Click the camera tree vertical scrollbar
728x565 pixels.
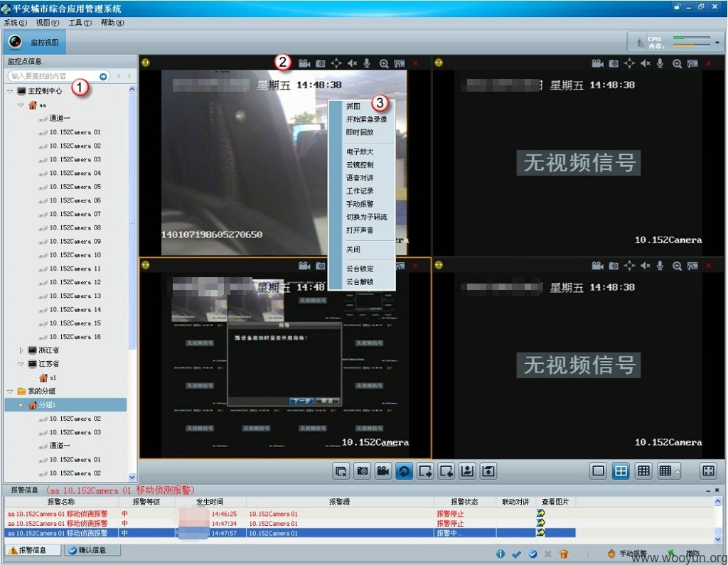pos(132,283)
